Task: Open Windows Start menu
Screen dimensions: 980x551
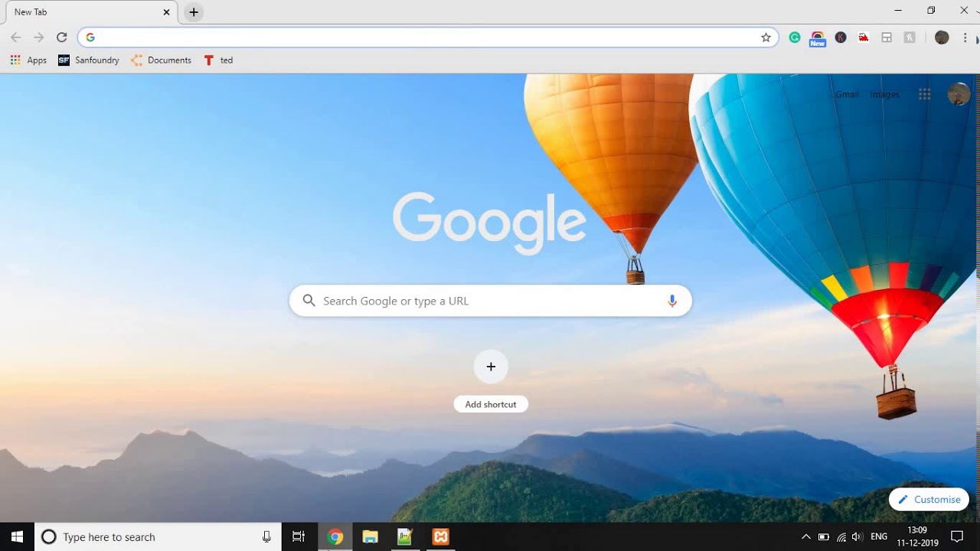Action: pos(17,536)
